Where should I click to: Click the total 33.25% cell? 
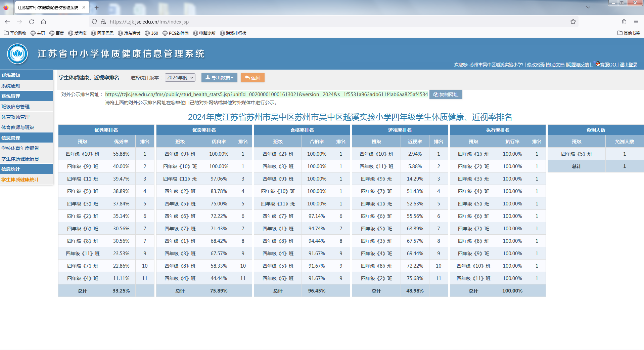[x=121, y=291]
